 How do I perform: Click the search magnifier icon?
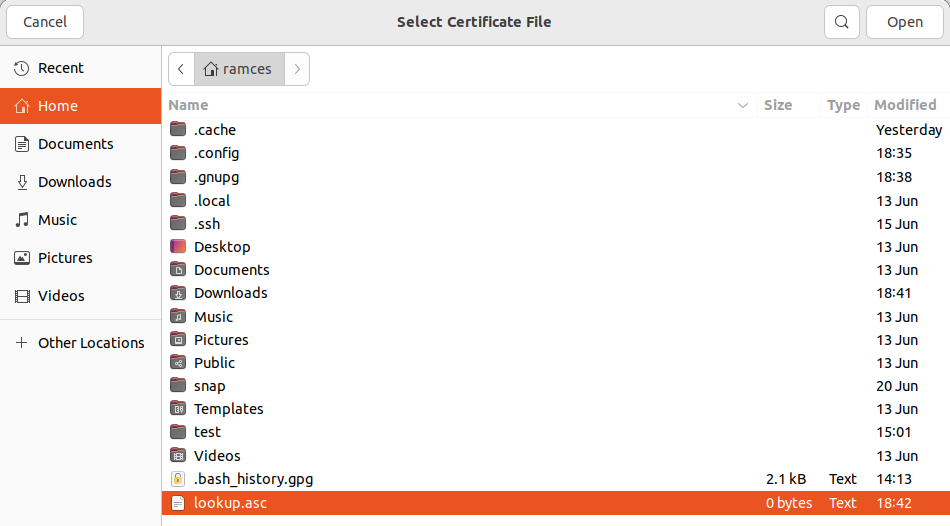[x=842, y=22]
